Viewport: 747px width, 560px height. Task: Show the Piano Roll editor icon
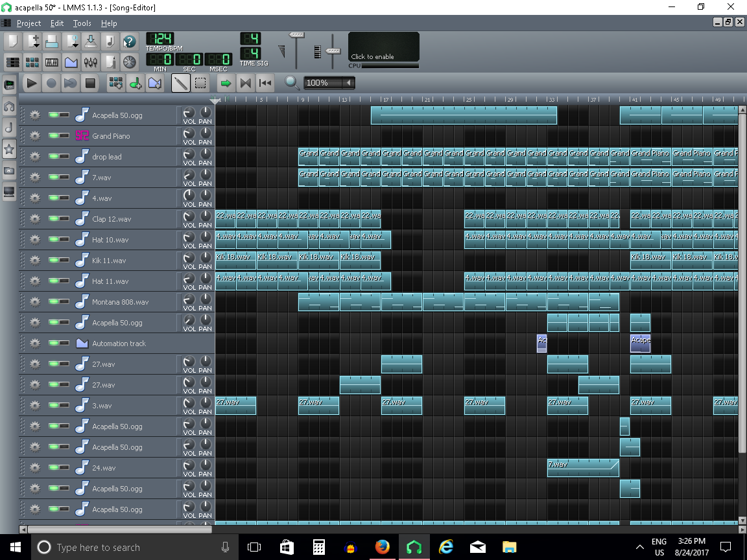[x=52, y=62]
